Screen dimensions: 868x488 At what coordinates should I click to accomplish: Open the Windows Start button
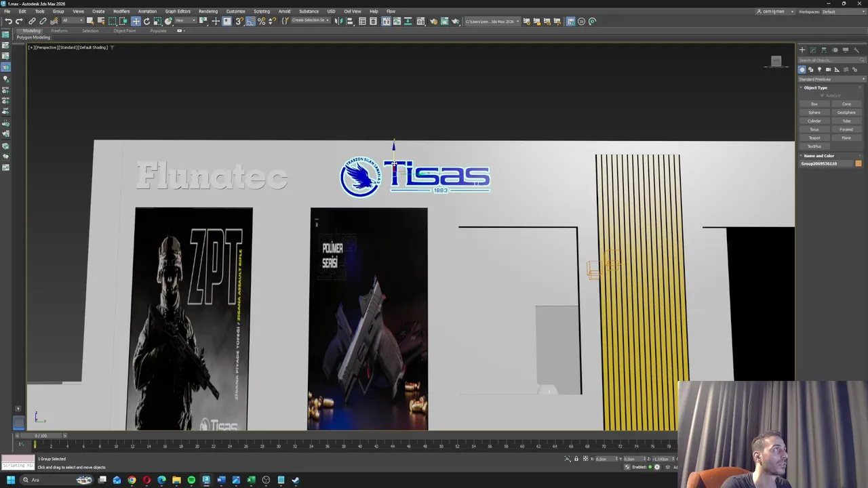pos(10,480)
